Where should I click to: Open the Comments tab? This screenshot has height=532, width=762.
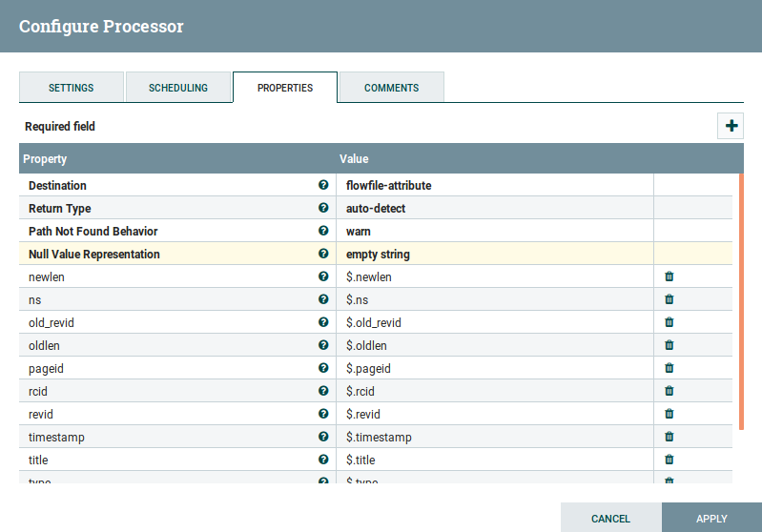(392, 88)
